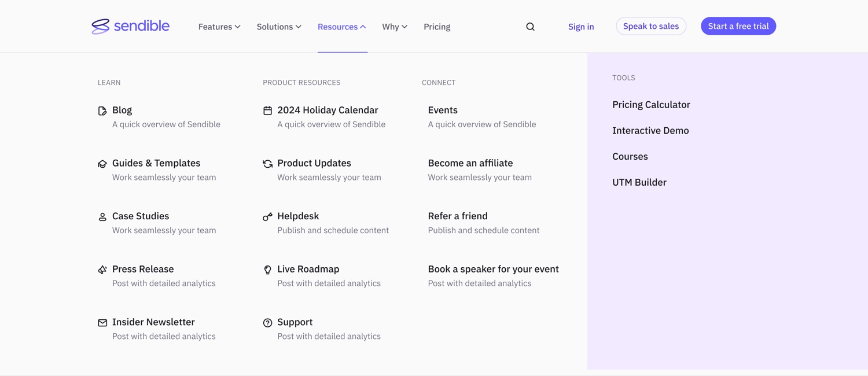868x376 pixels.
Task: Click the PRODUCT RESOURCES heading
Action: tap(301, 83)
